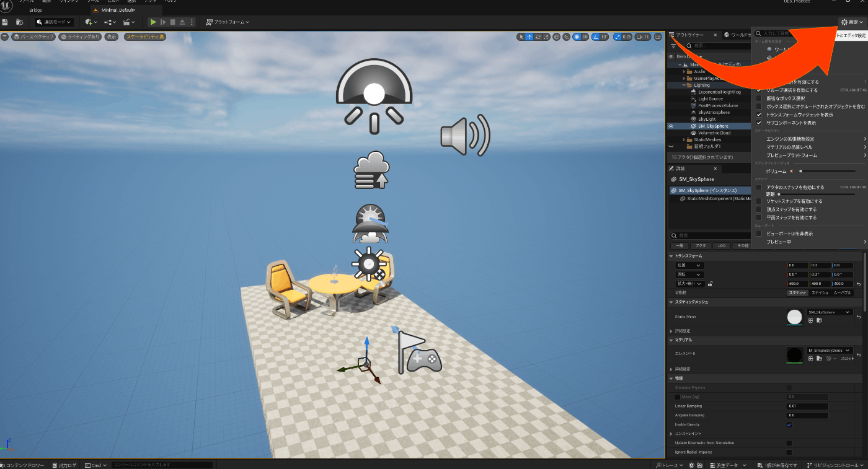Uncheck サブコンポーネントを表示 checkbox
The width and height of the screenshot is (868, 469).
[759, 123]
